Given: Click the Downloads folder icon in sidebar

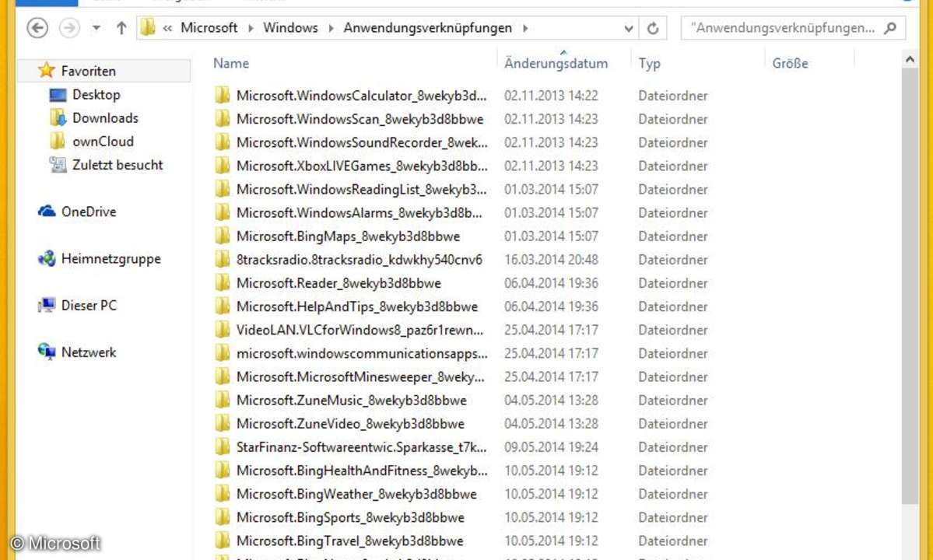Looking at the screenshot, I should point(58,117).
